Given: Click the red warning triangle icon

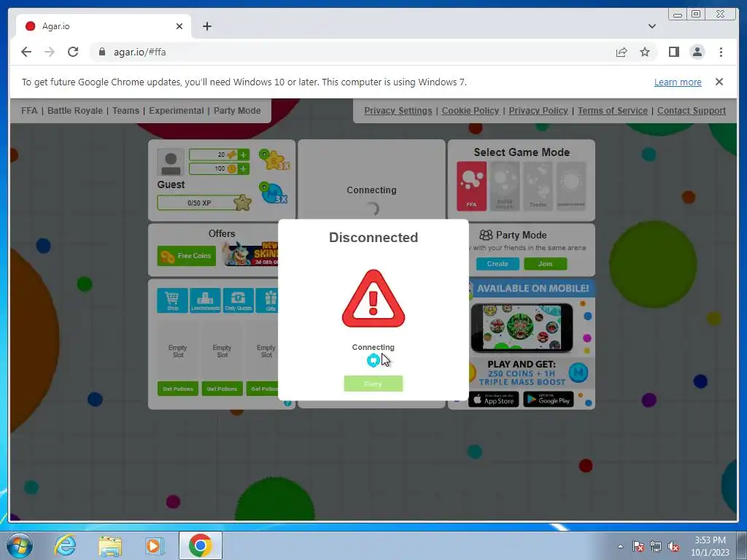Looking at the screenshot, I should click(373, 299).
